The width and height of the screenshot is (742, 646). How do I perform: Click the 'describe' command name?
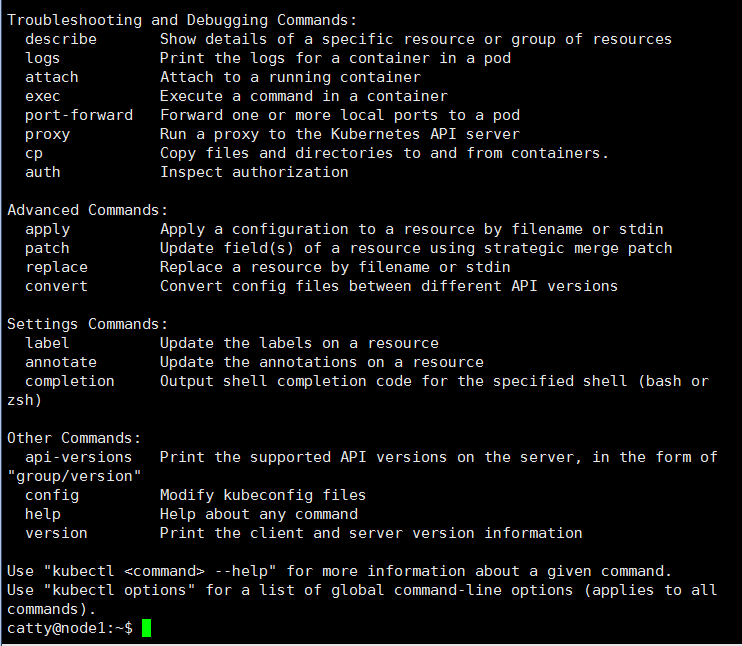pyautogui.click(x=61, y=39)
